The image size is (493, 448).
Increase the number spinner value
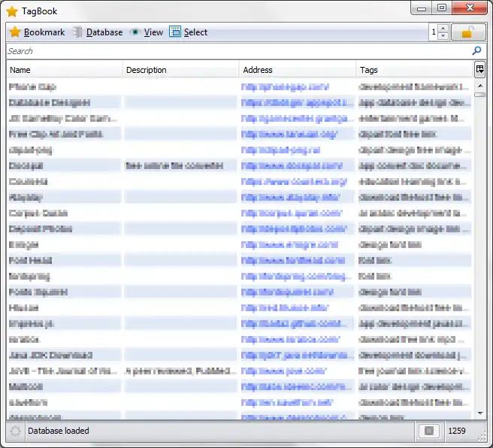pyautogui.click(x=443, y=29)
